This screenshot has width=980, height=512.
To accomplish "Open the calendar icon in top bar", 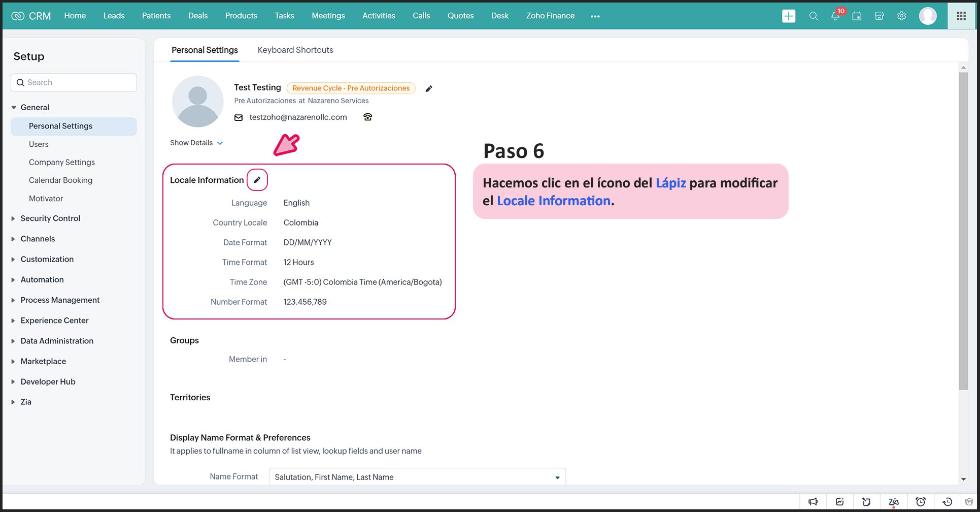I will (x=857, y=16).
